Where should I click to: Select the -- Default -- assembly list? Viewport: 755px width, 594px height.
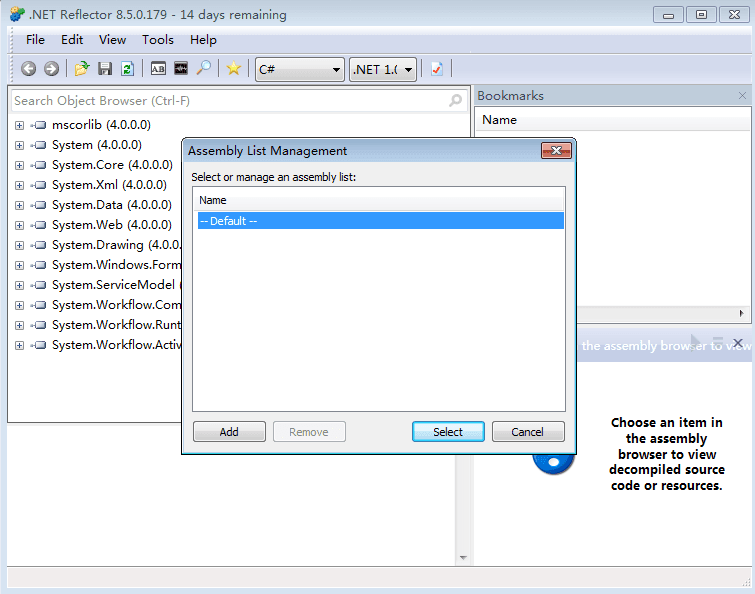380,221
